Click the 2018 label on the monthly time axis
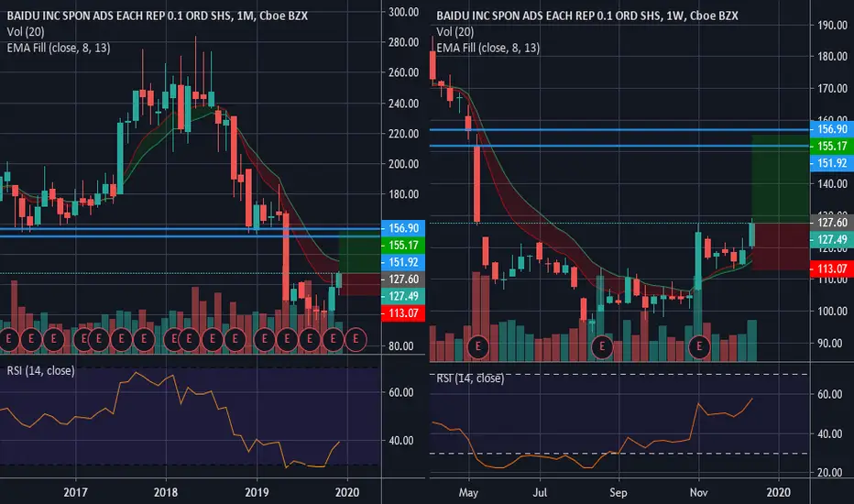The height and width of the screenshot is (504, 854). [166, 493]
